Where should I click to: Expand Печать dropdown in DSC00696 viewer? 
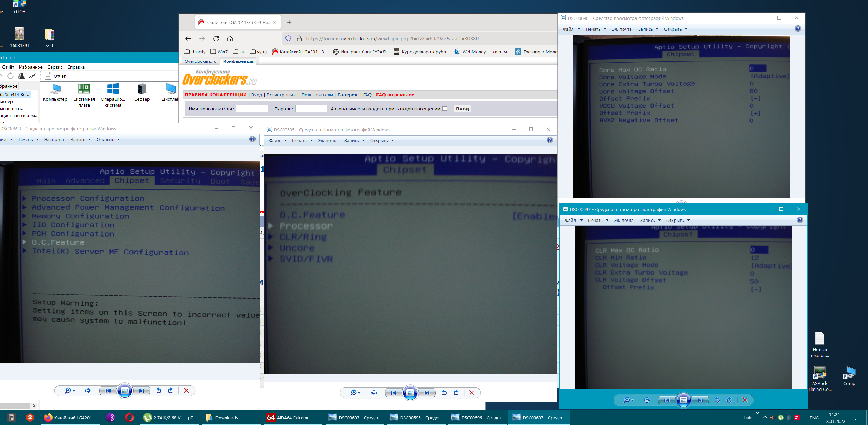596,29
